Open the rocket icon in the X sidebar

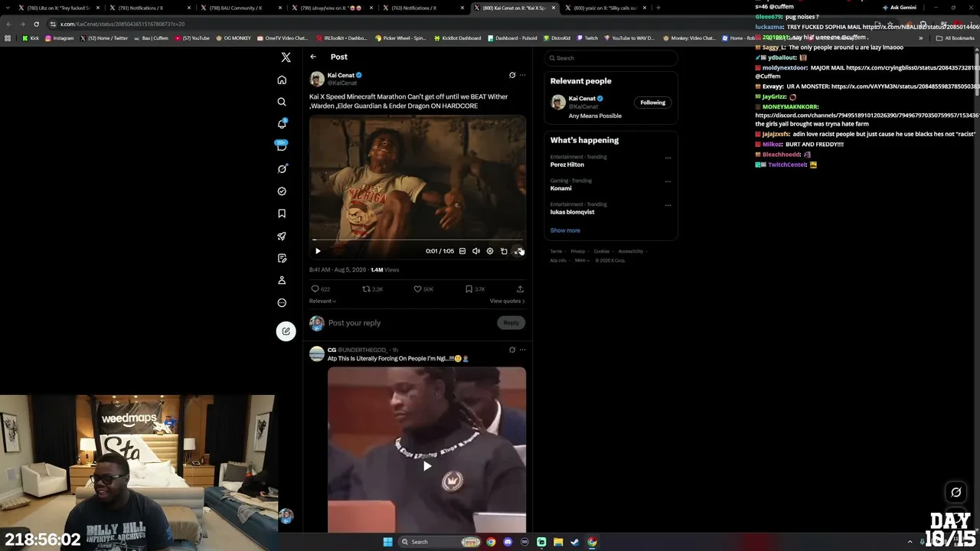[x=282, y=236]
